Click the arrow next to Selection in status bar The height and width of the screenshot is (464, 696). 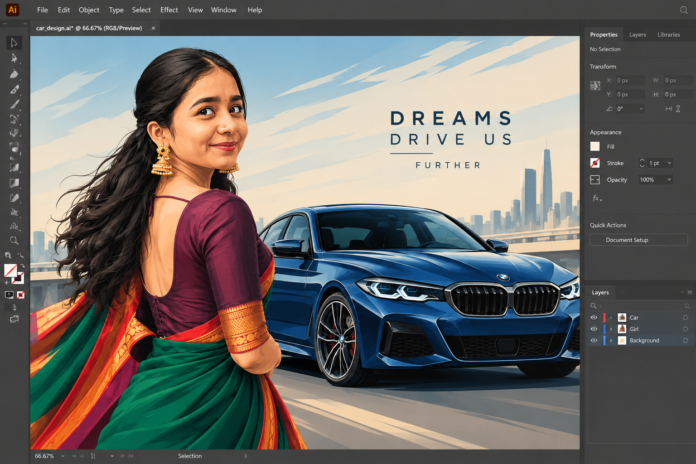pos(245,456)
